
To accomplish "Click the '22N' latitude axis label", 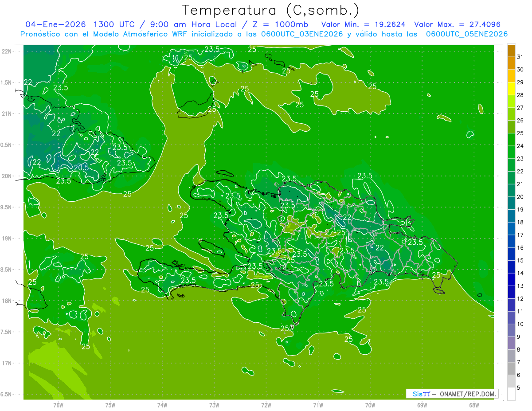I will pyautogui.click(x=7, y=51).
